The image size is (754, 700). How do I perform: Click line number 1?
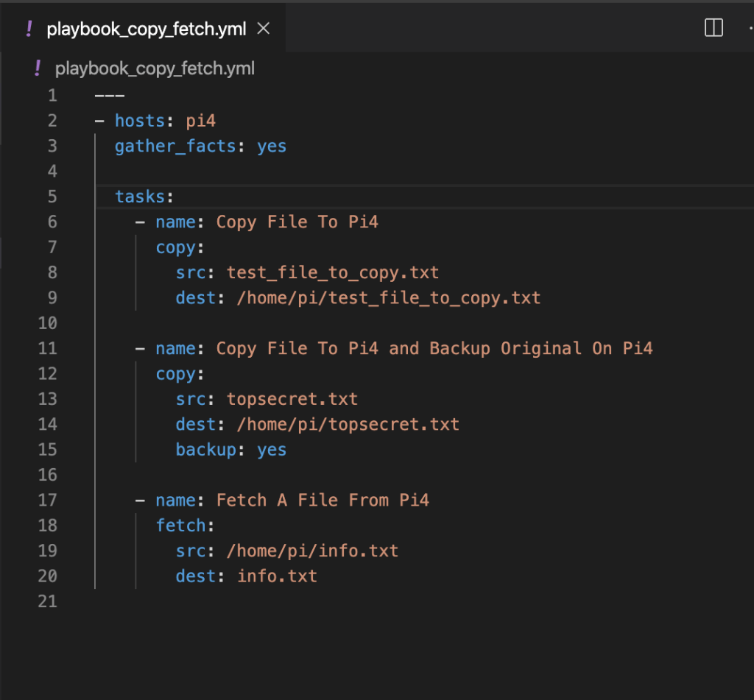click(x=52, y=94)
